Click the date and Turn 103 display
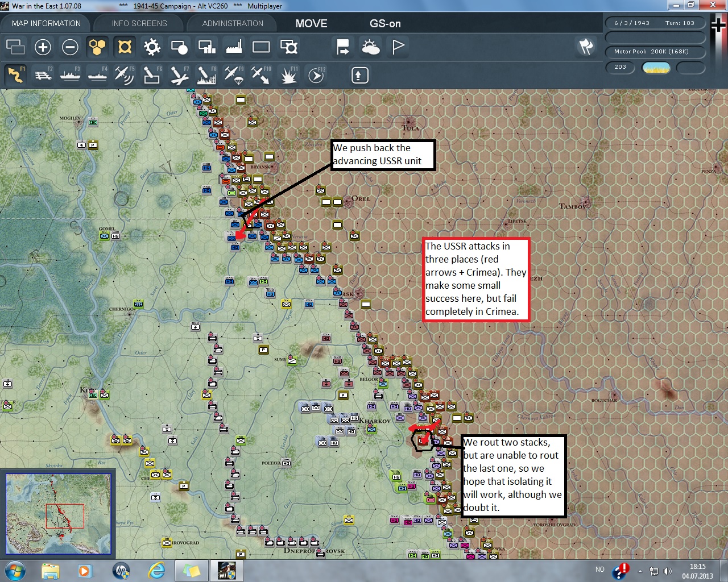The width and height of the screenshot is (728, 582). pyautogui.click(x=655, y=23)
